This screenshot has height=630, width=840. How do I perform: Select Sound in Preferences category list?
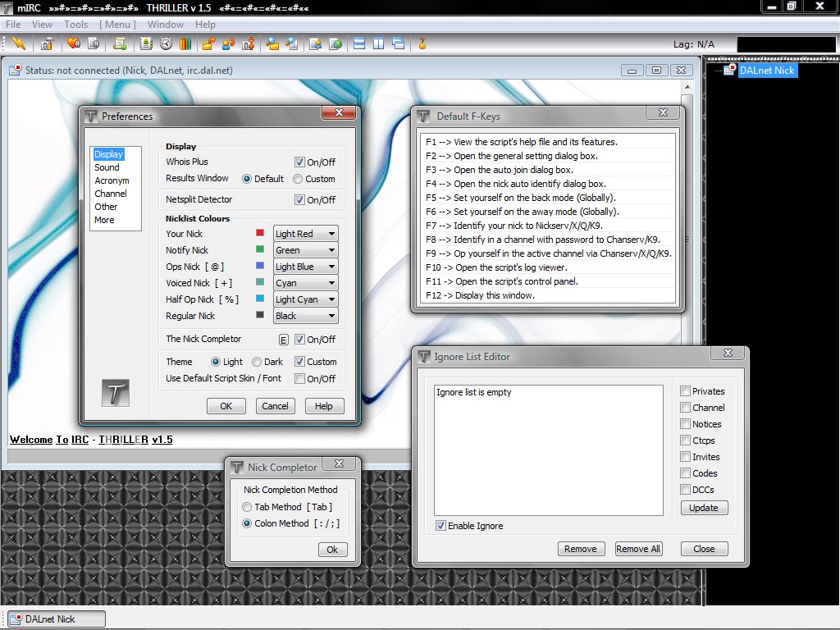[107, 167]
